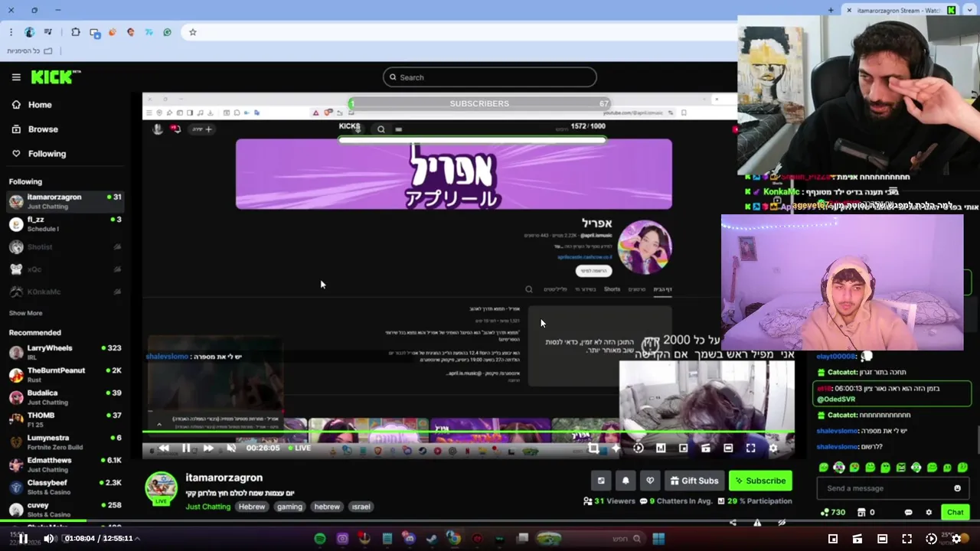Open chat settings gear
Image resolution: width=980 pixels, height=551 pixels.
[929, 513]
